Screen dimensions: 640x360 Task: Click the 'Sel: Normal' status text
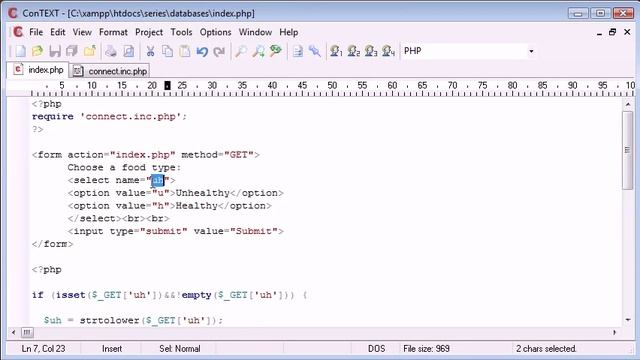pos(180,349)
